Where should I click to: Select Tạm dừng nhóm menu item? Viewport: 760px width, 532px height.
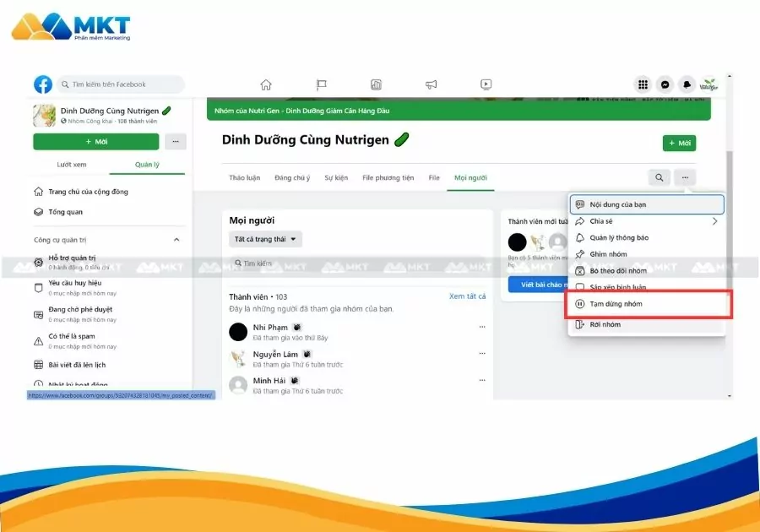click(x=648, y=304)
